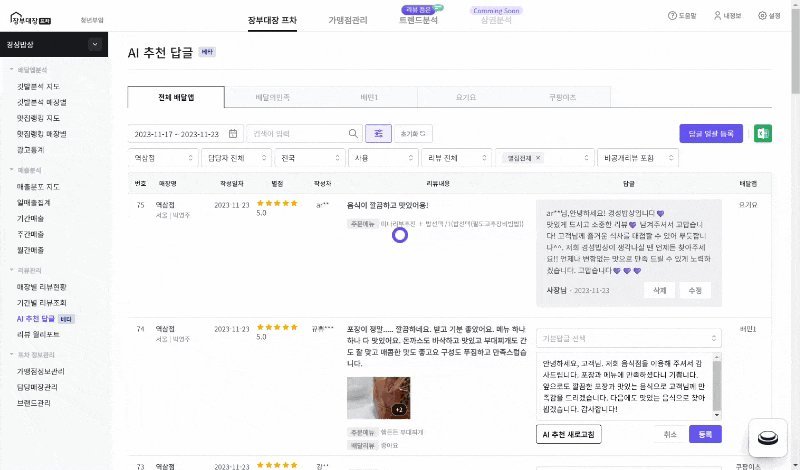Select the 요기요 tab
Image resolution: width=800 pixels, height=470 pixels.
466,97
